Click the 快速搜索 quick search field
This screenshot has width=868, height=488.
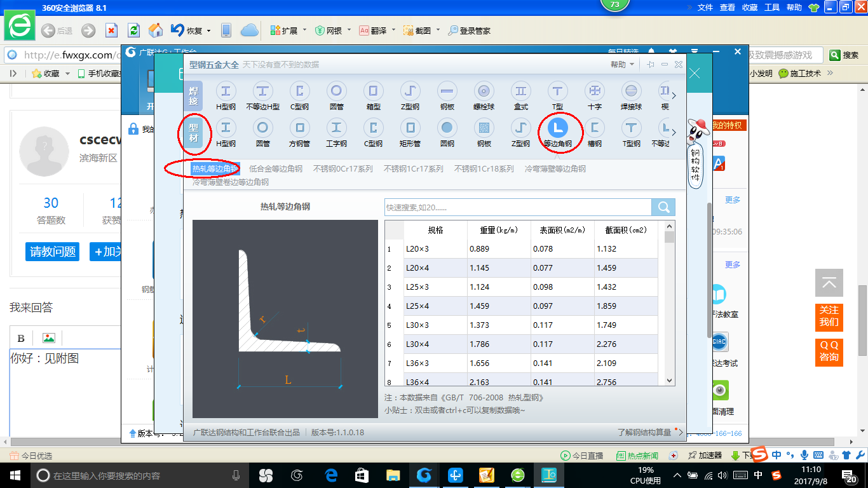[518, 207]
